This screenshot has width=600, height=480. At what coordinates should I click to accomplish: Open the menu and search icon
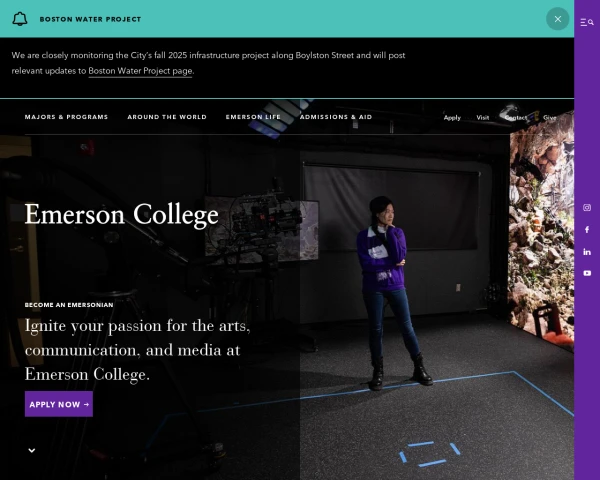coord(587,21)
